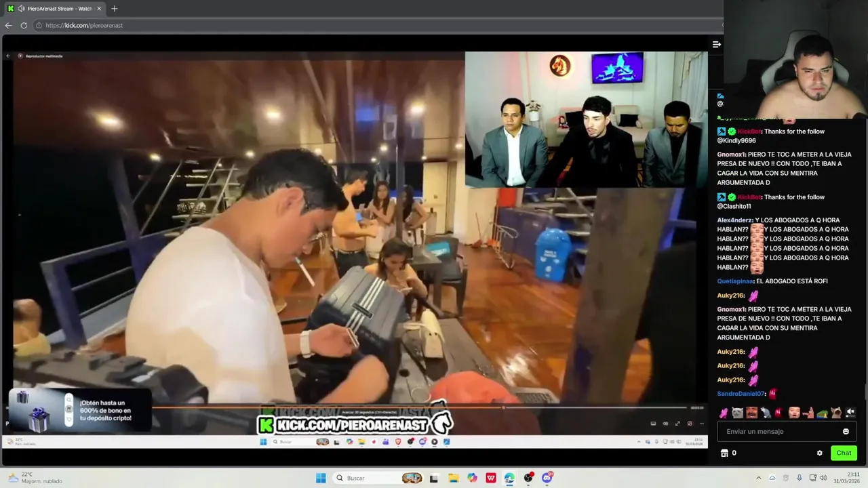The image size is (868, 488).
Task: Open the emoji picker smiley
Action: pyautogui.click(x=846, y=432)
